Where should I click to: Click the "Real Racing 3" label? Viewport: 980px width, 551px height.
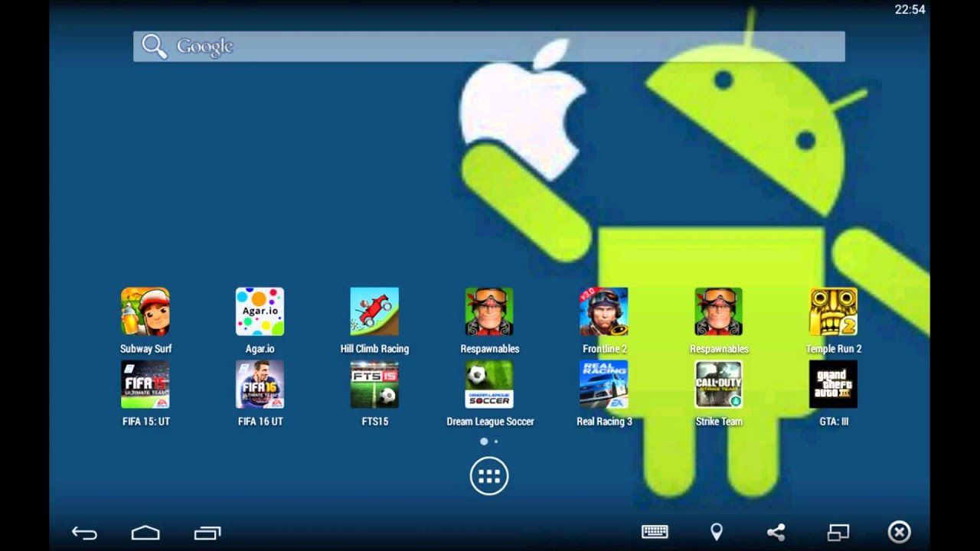(x=604, y=422)
